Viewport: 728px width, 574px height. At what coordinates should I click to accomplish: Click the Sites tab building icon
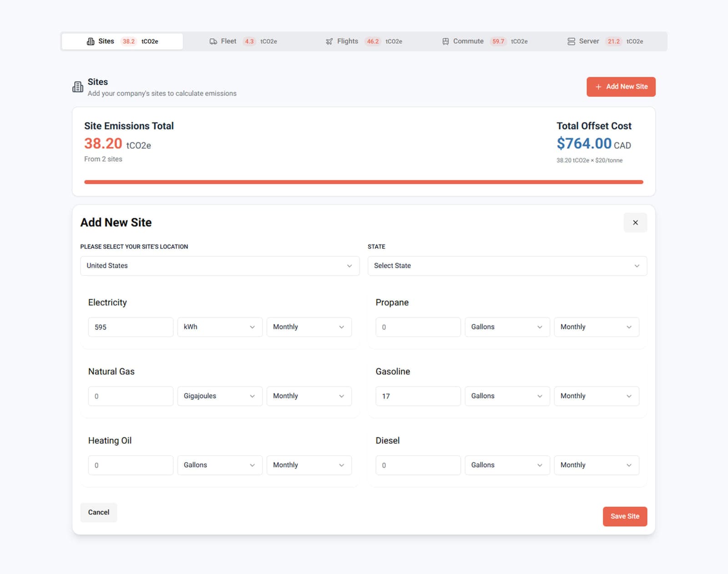(x=91, y=41)
